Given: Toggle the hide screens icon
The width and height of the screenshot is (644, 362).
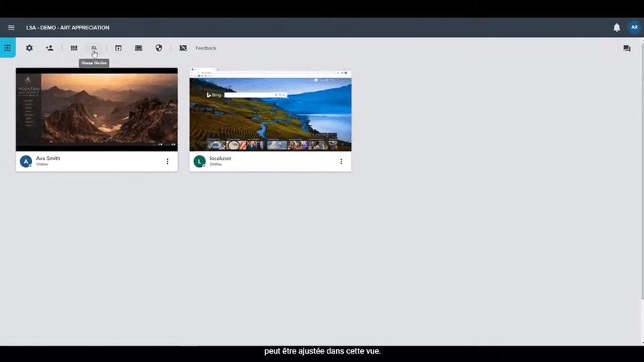Looking at the screenshot, I should 183,48.
